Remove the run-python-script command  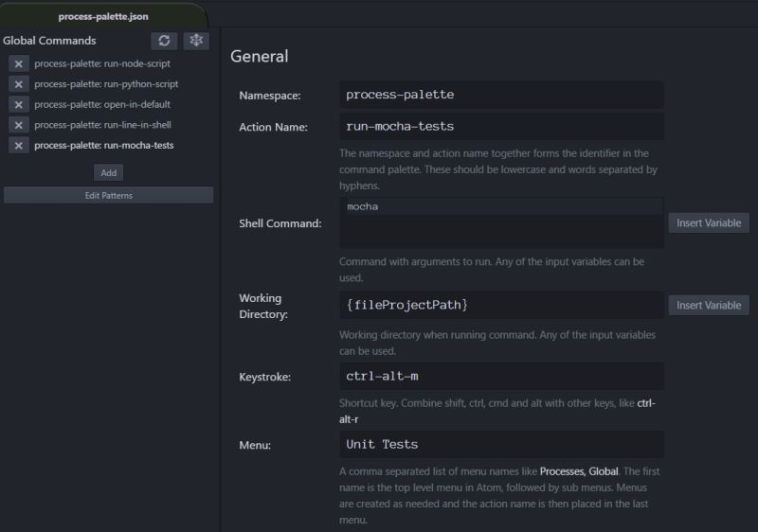pyautogui.click(x=18, y=84)
